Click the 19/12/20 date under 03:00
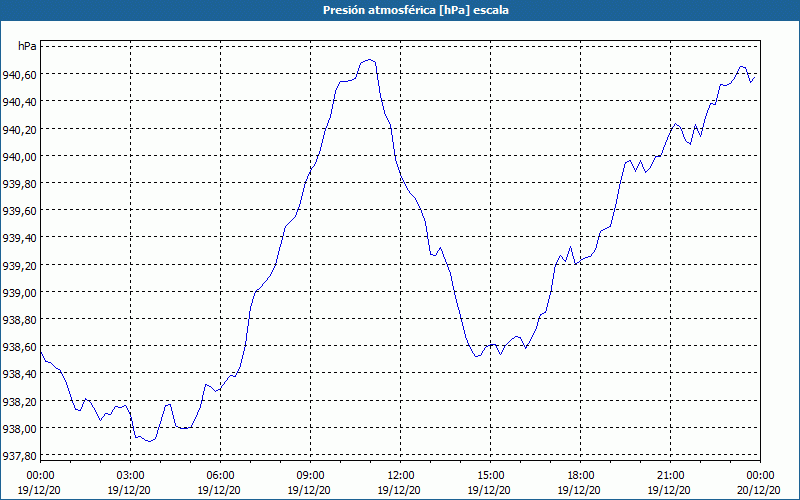 [x=129, y=490]
